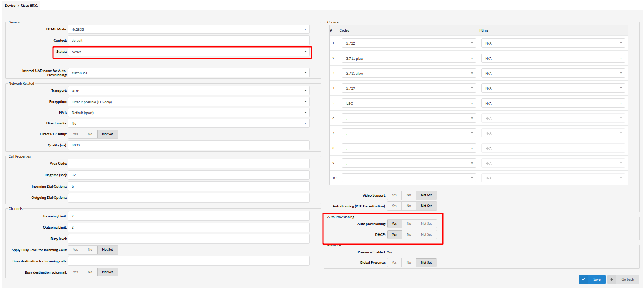Click the Qualify (ms) field
The height and width of the screenshot is (288, 644).
pyautogui.click(x=189, y=145)
